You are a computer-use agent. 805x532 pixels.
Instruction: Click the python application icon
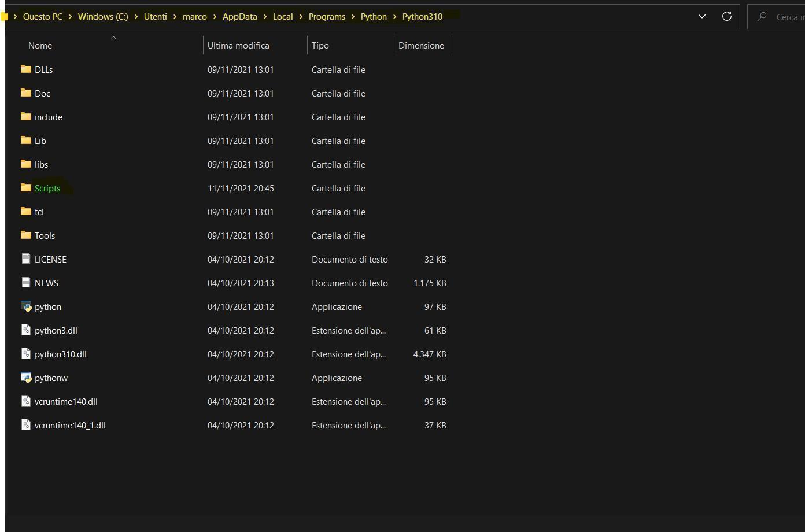25,306
